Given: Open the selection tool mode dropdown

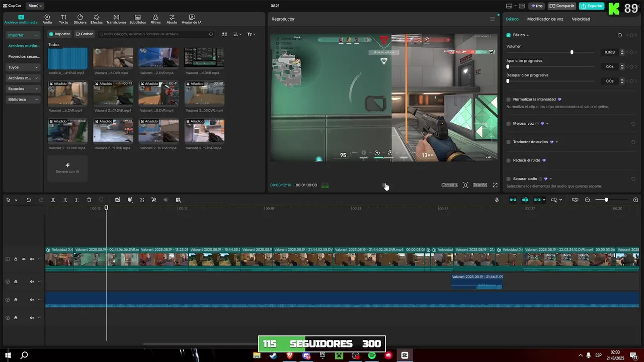Looking at the screenshot, I should click(x=16, y=200).
